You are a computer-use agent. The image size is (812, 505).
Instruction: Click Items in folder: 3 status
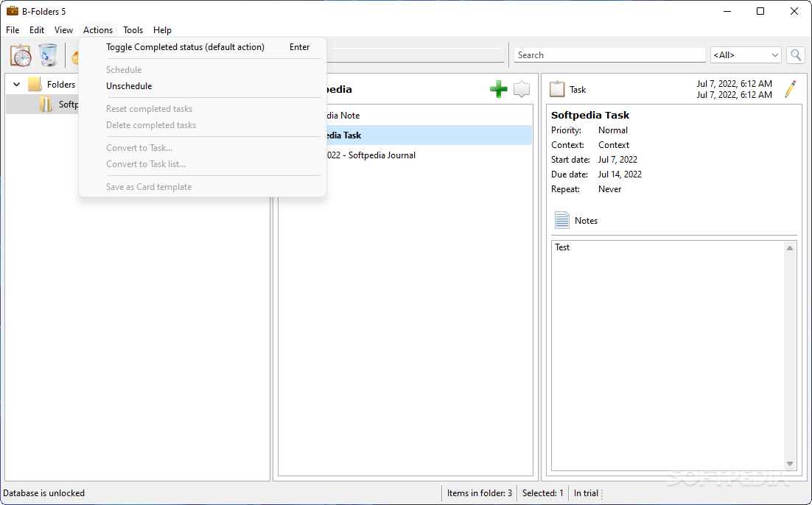click(480, 493)
